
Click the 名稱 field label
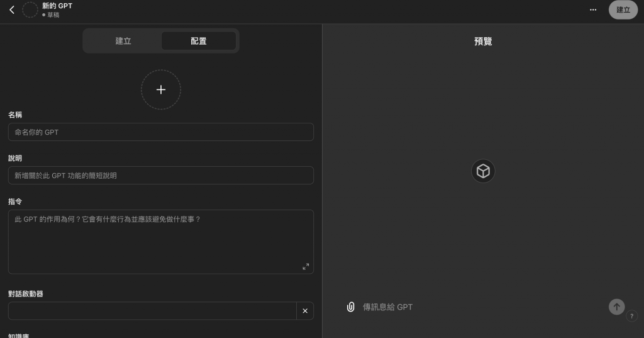15,115
